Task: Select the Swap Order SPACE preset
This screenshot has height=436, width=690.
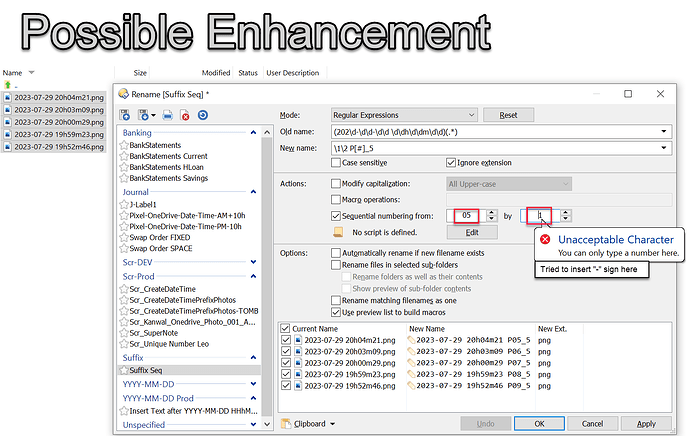Action: [x=161, y=249]
